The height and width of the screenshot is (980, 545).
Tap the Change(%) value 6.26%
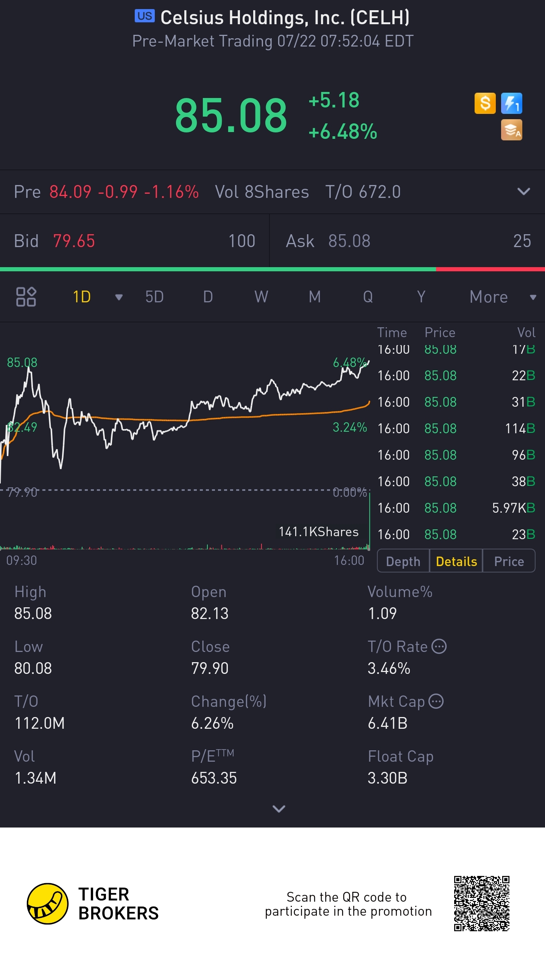(212, 723)
